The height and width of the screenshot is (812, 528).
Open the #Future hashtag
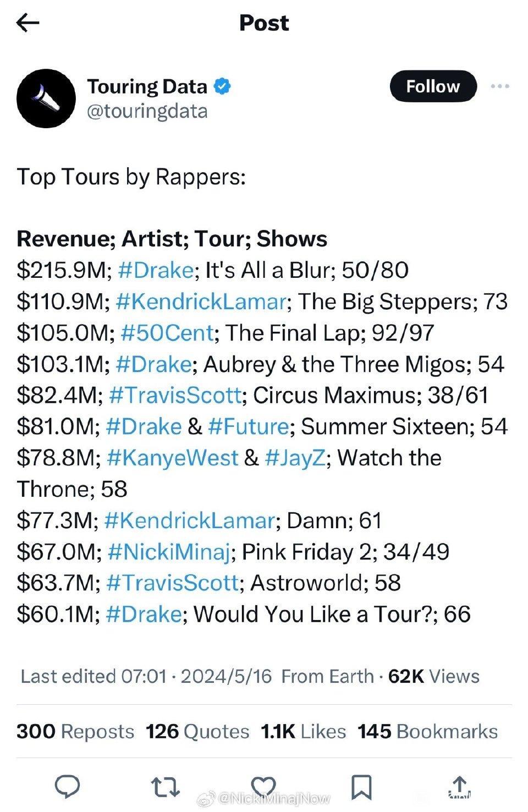pyautogui.click(x=249, y=427)
